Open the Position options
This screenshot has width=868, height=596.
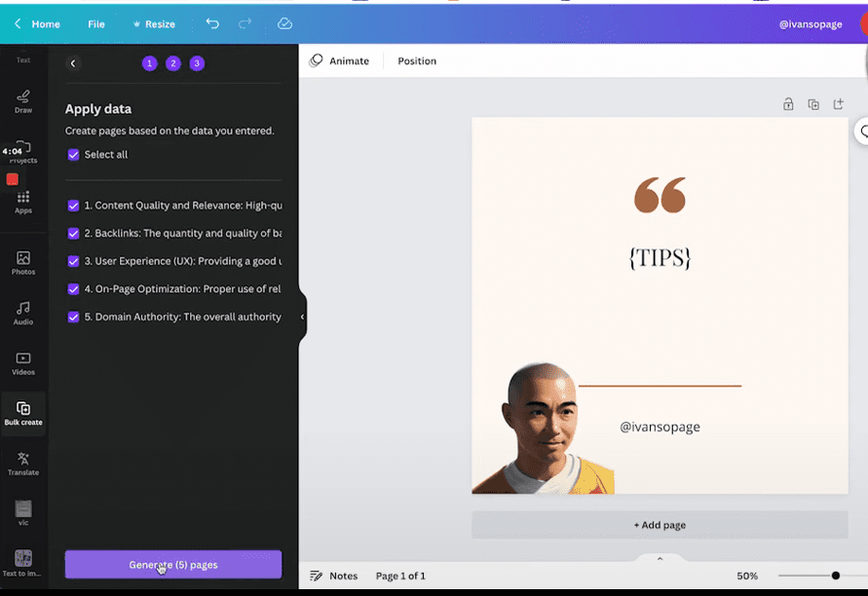tap(417, 61)
